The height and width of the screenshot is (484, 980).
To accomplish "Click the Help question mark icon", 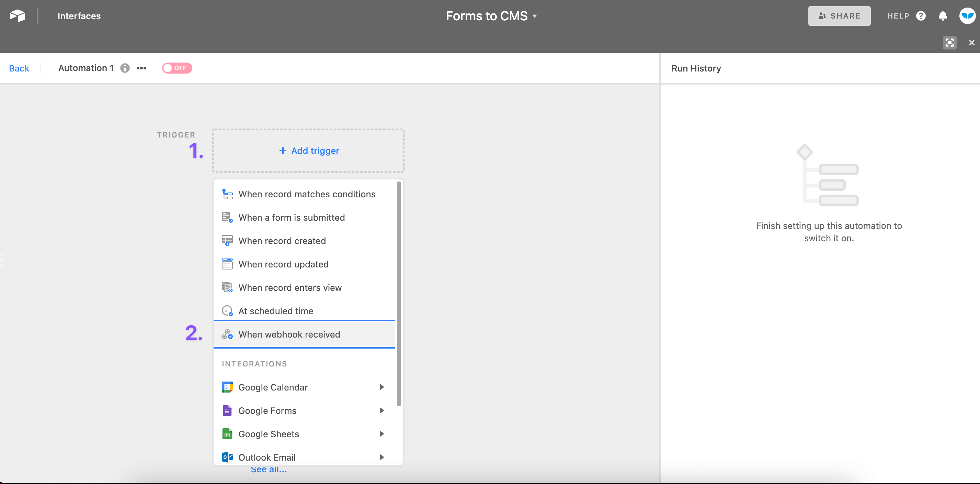I will pyautogui.click(x=921, y=15).
